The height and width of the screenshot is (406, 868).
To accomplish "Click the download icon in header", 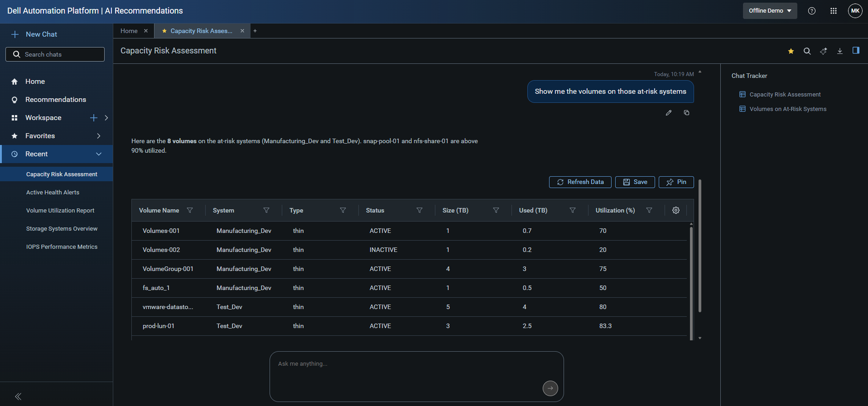I will pyautogui.click(x=840, y=51).
